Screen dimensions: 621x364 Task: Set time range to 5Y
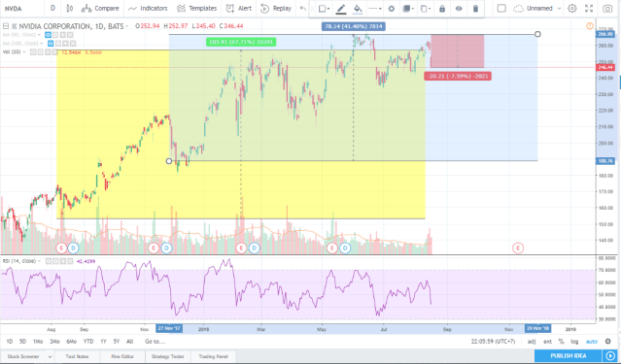pos(117,341)
